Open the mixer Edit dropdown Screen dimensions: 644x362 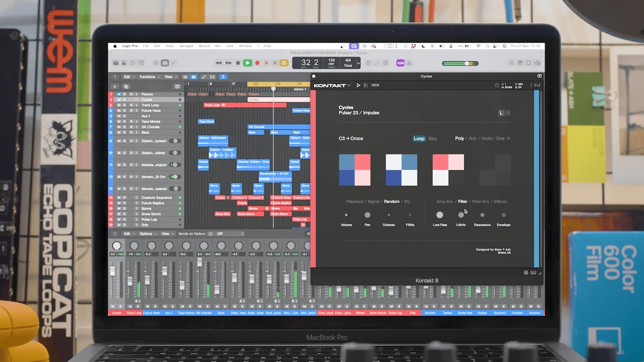click(129, 234)
